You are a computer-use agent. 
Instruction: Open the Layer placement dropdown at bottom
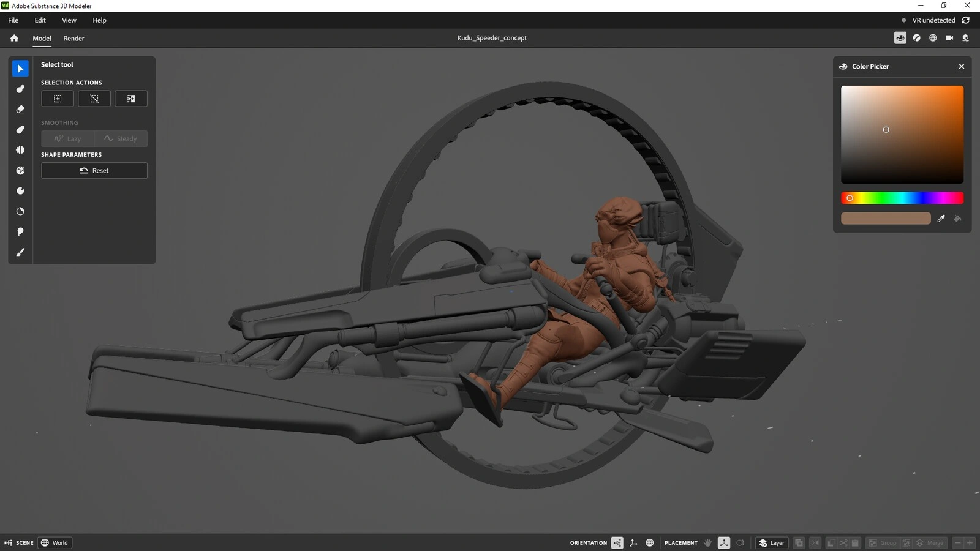point(771,542)
